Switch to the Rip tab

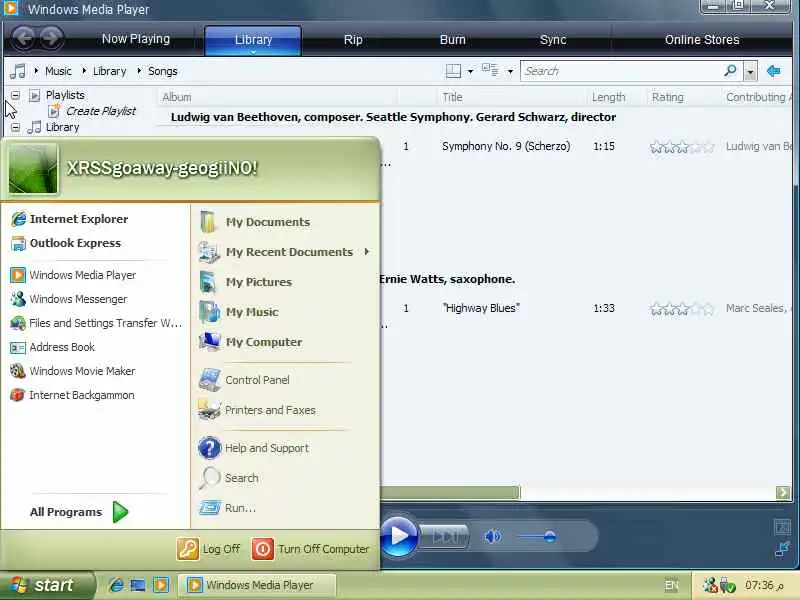pos(353,40)
